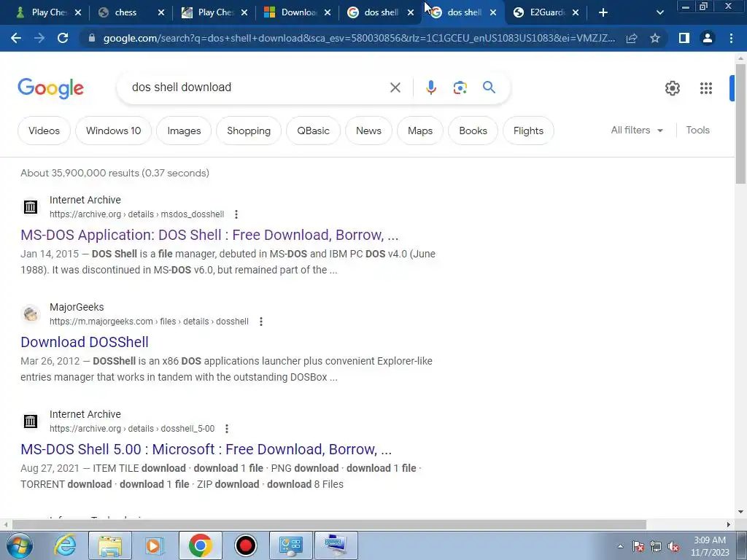Open the Tools options

click(x=697, y=130)
